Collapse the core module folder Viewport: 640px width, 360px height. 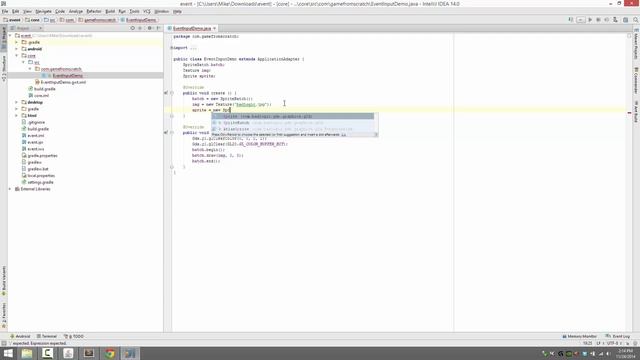click(x=17, y=56)
